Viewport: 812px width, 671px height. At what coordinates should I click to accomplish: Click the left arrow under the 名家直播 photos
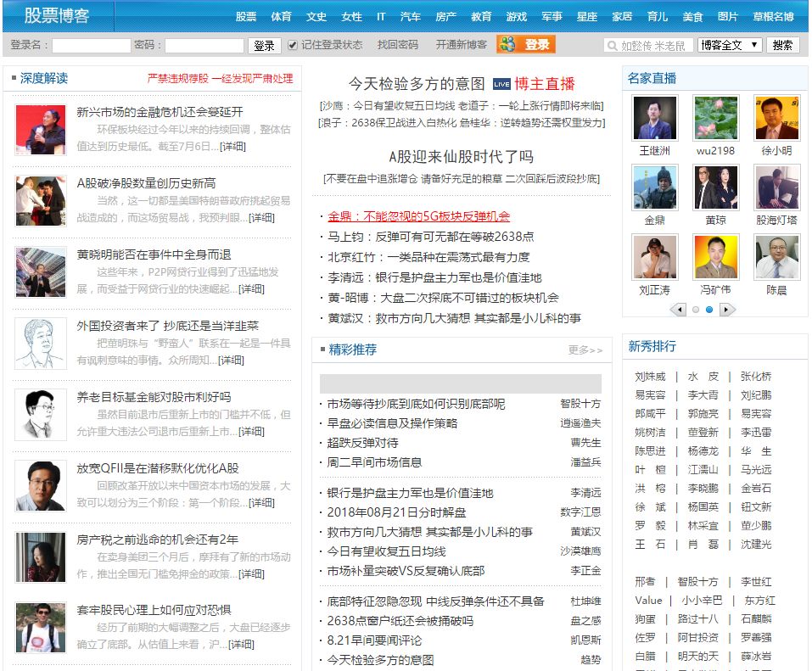pyautogui.click(x=677, y=310)
